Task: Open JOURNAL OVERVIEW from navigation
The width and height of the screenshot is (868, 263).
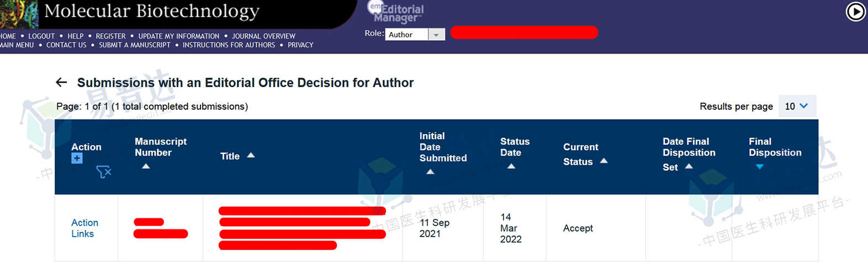Action: pos(263,36)
